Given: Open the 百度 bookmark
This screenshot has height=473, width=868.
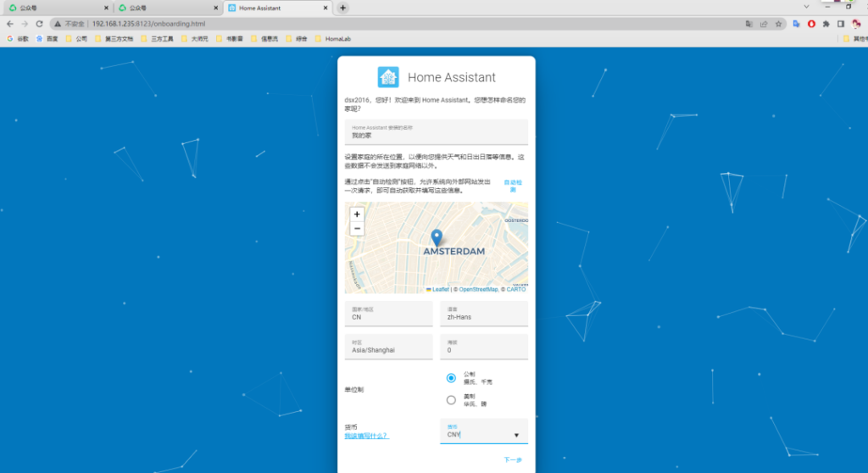Looking at the screenshot, I should pos(47,39).
